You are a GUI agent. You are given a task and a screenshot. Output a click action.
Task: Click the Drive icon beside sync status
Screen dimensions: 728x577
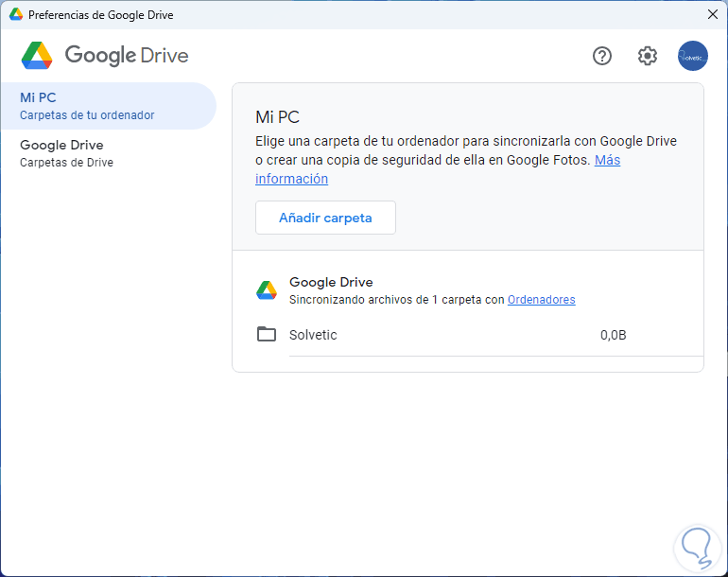pos(267,290)
